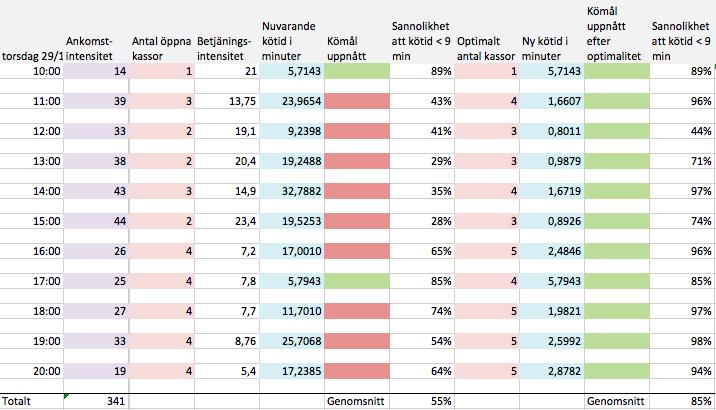Click the Betjäningsintensitet column header
The width and height of the screenshot is (716, 410).
(x=224, y=49)
